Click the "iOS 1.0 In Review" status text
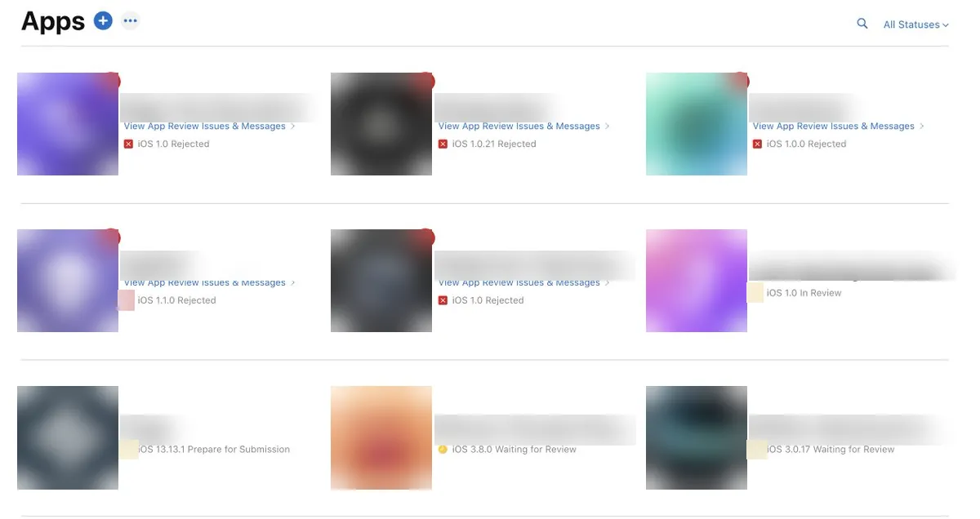 [804, 293]
